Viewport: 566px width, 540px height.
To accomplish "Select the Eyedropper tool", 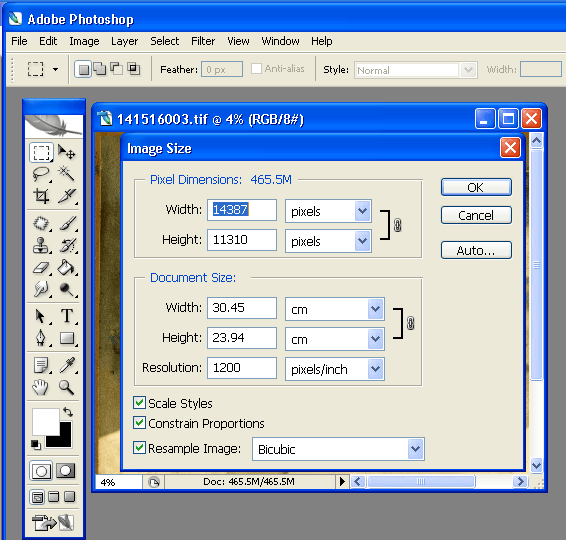I will (x=67, y=365).
